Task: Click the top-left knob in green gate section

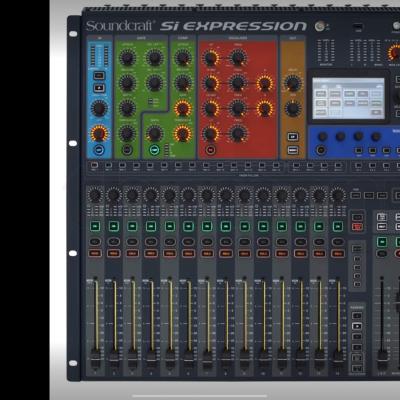Action: click(127, 58)
